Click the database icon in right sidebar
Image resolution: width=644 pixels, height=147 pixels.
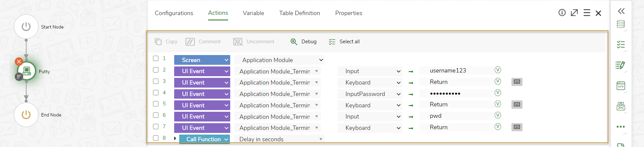point(621,24)
